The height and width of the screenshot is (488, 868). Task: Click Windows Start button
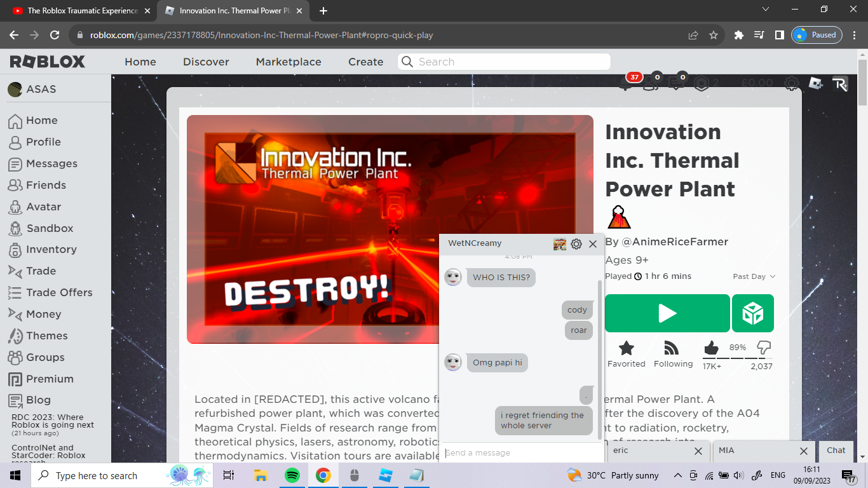pos(15,475)
